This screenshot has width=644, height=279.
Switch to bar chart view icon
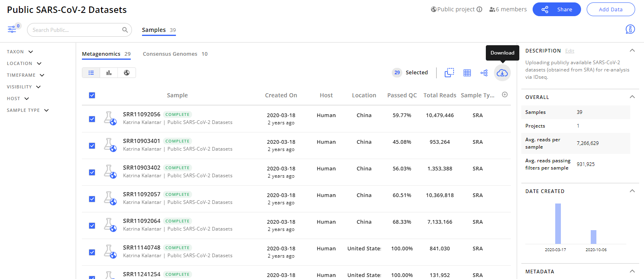point(109,73)
